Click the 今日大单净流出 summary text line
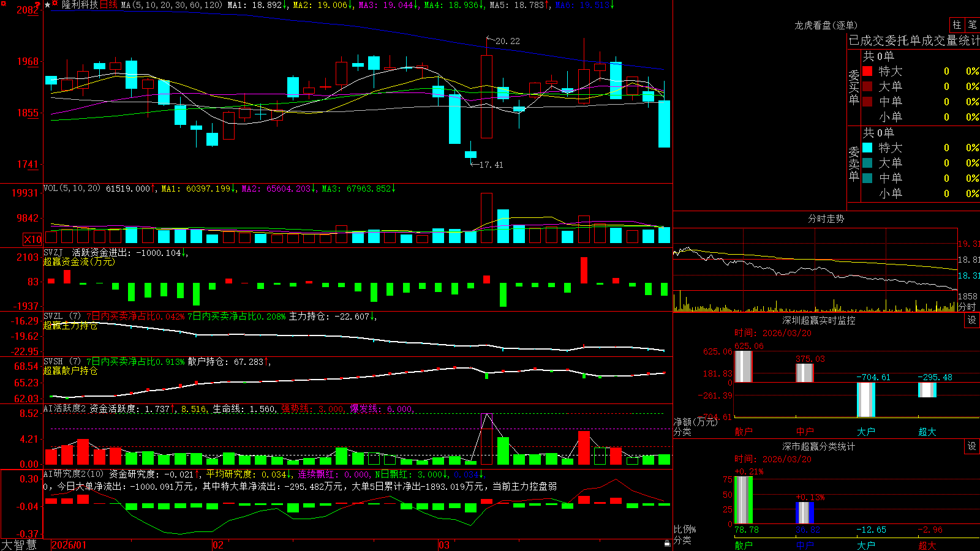Screen dimensions: 980x551 pyautogui.click(x=300, y=486)
